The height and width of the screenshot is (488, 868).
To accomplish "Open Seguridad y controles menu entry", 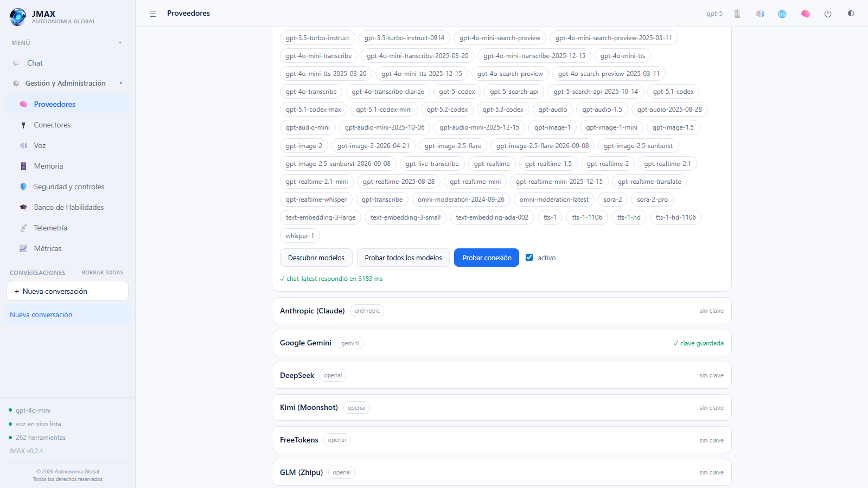I will [x=68, y=187].
